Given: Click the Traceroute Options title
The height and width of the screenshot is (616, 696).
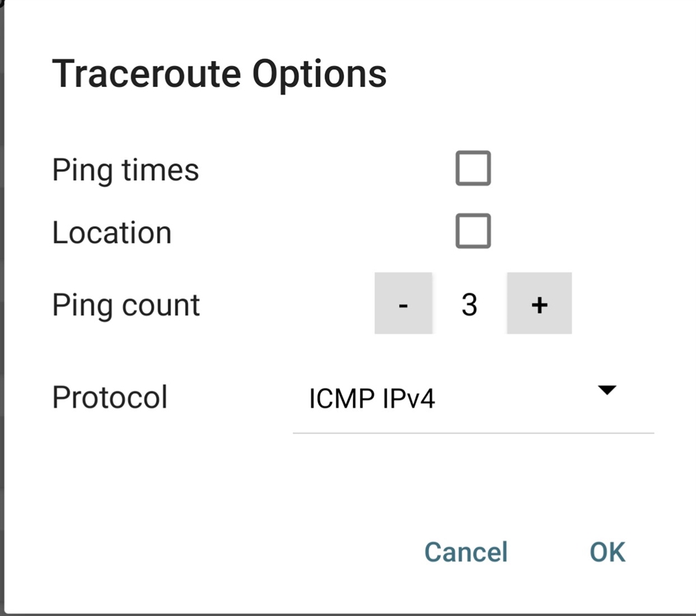Looking at the screenshot, I should [x=220, y=75].
